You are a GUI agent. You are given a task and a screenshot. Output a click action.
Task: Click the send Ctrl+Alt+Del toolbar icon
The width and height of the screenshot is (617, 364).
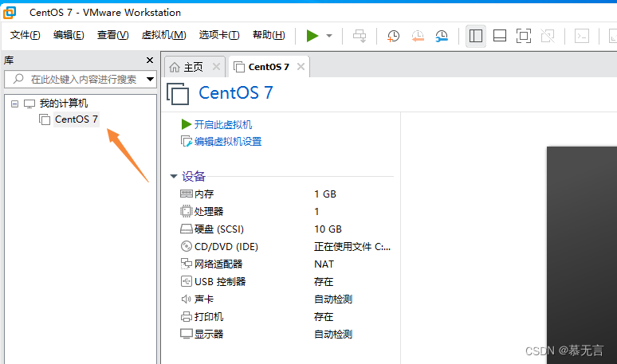(360, 36)
